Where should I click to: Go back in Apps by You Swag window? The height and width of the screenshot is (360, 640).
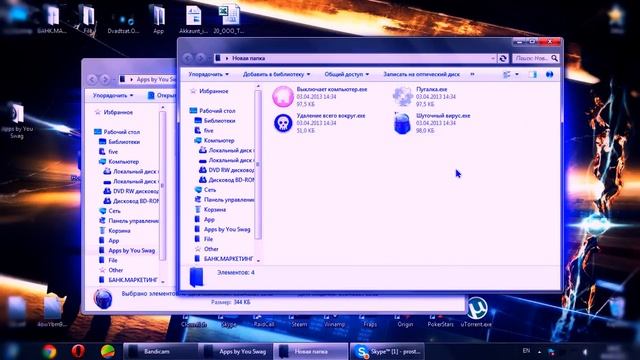(92, 79)
